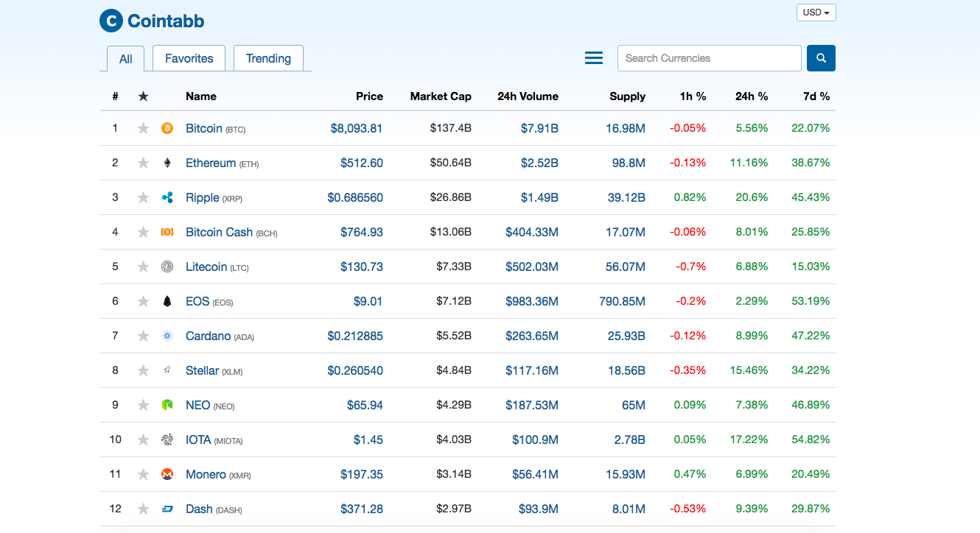Open the hamburger menu icon
Viewport: 980px width, 533px height.
click(x=594, y=58)
